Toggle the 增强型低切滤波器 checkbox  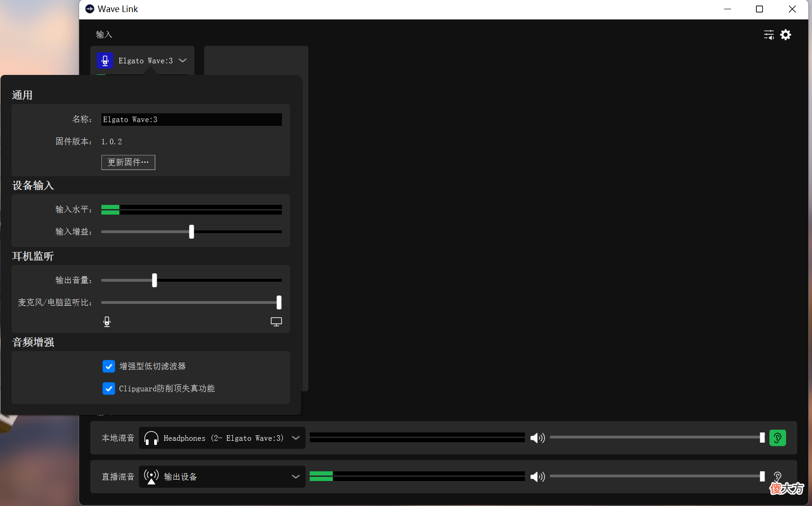109,366
